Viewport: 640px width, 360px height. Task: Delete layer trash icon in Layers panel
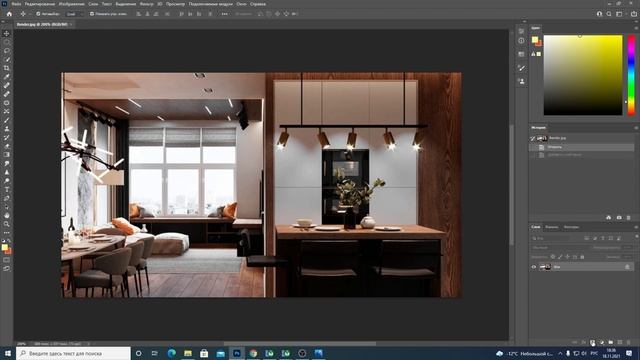click(x=629, y=342)
